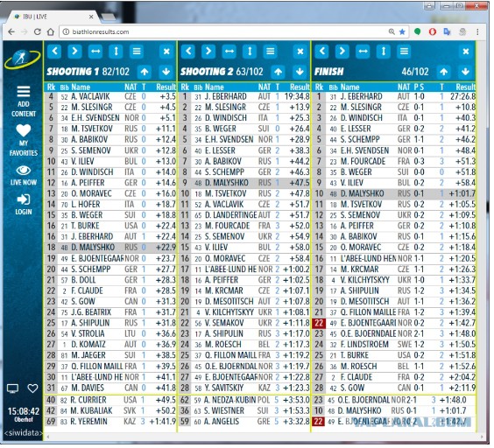Move Finish list down with arrow
The height and width of the screenshot is (448, 494).
point(465,72)
